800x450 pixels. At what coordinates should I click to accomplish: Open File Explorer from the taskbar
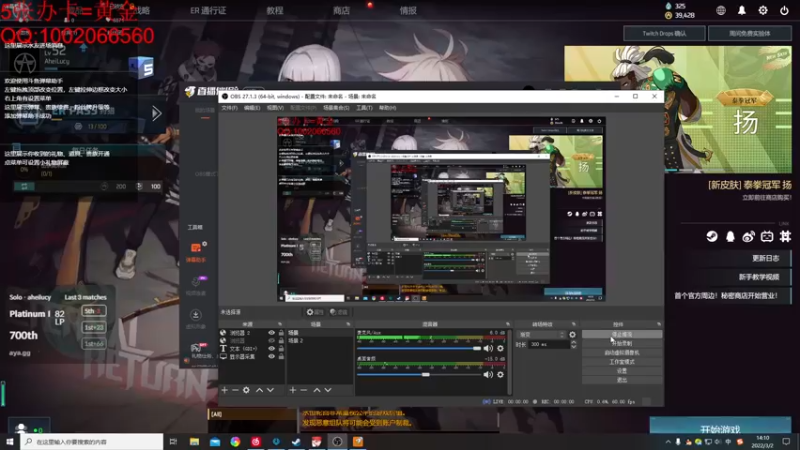194,442
